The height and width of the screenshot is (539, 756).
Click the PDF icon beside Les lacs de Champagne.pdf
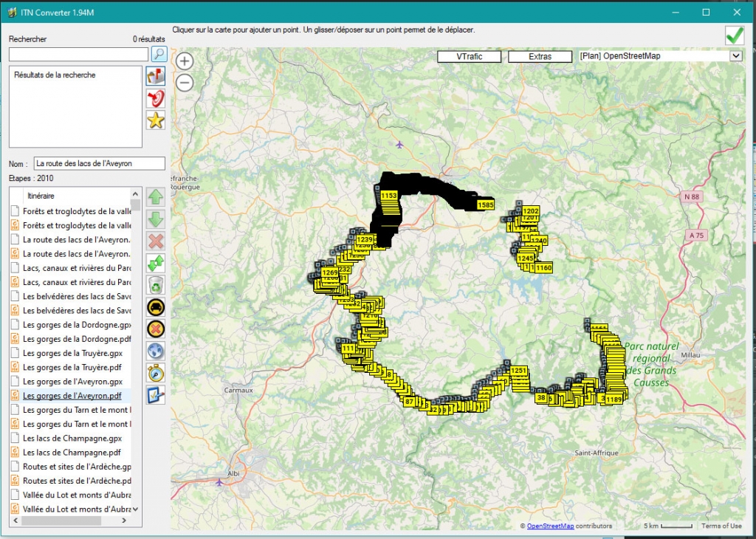pos(15,452)
